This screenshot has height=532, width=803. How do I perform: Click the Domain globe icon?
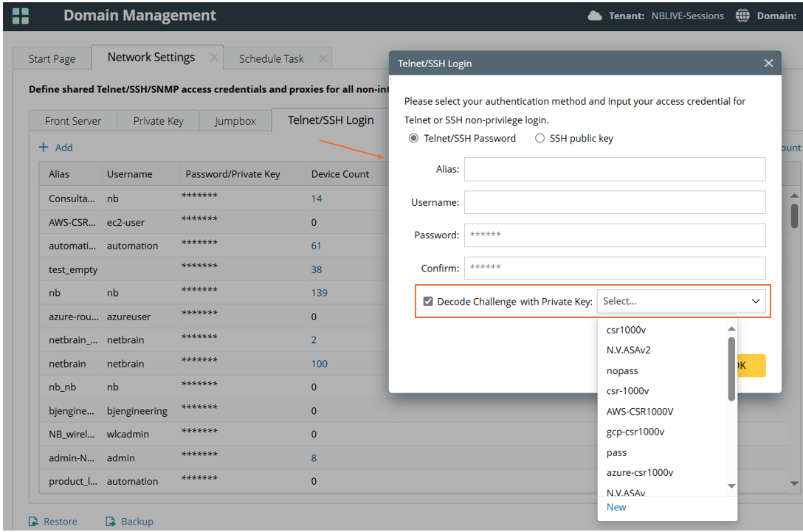click(742, 15)
